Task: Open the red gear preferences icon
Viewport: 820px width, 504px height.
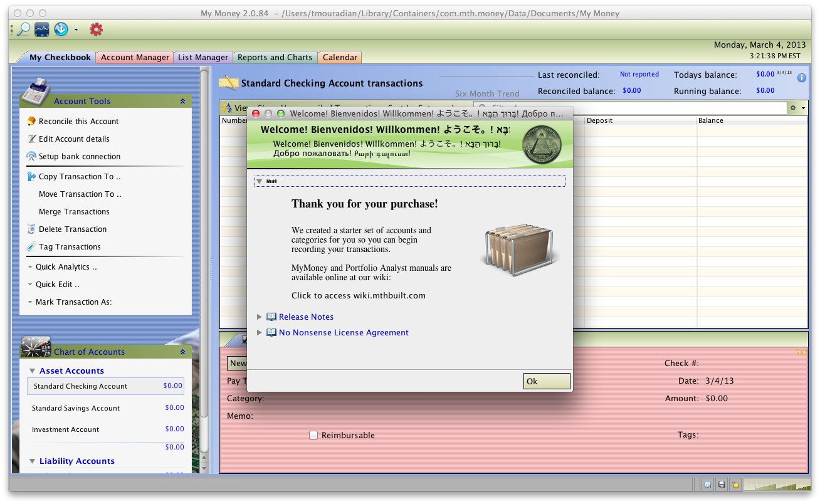Action: tap(96, 29)
